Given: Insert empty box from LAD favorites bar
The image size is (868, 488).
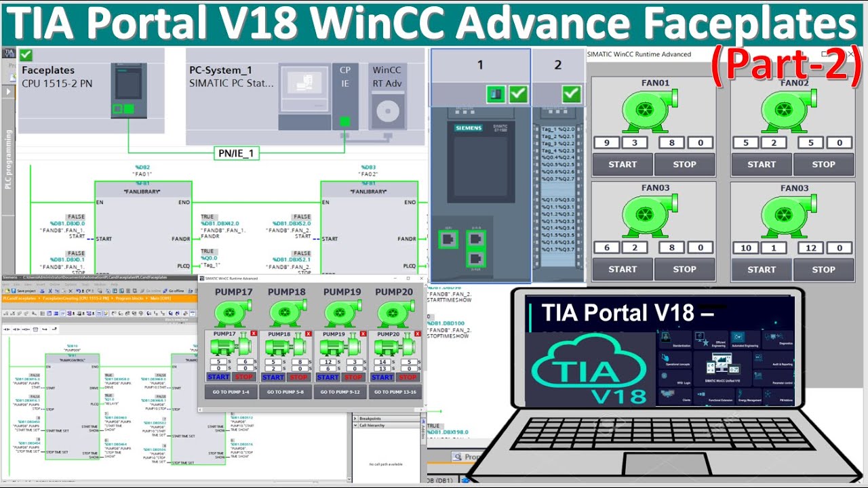Looking at the screenshot, I should pos(35,329).
